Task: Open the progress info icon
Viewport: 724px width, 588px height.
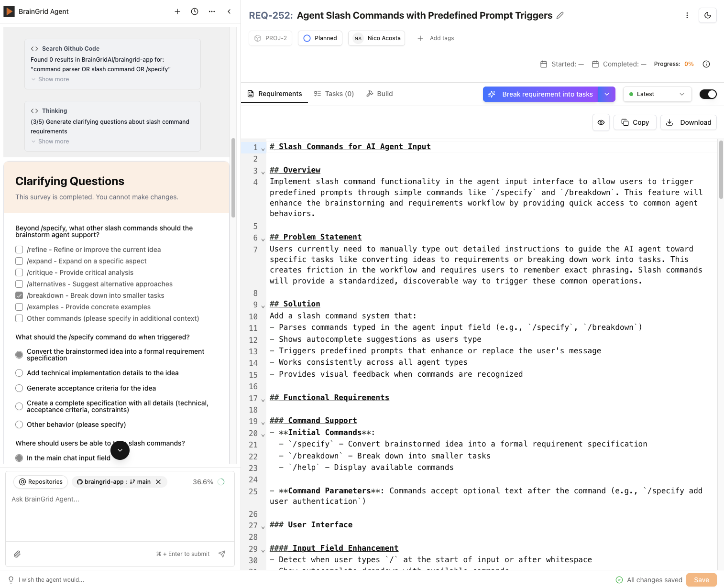Action: pyautogui.click(x=706, y=64)
